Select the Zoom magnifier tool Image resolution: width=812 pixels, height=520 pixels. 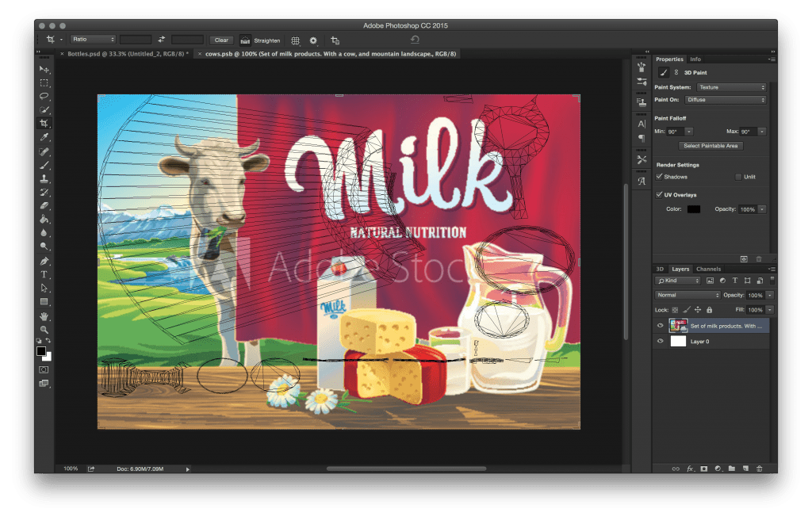point(44,330)
